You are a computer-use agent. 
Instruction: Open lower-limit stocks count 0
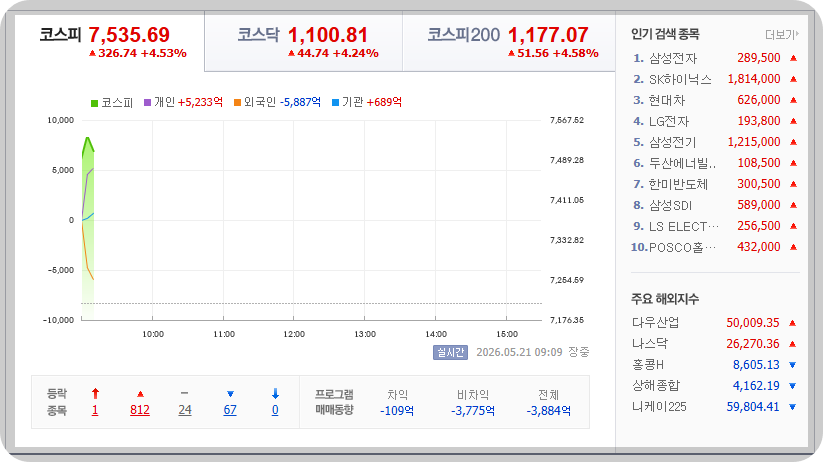click(275, 410)
